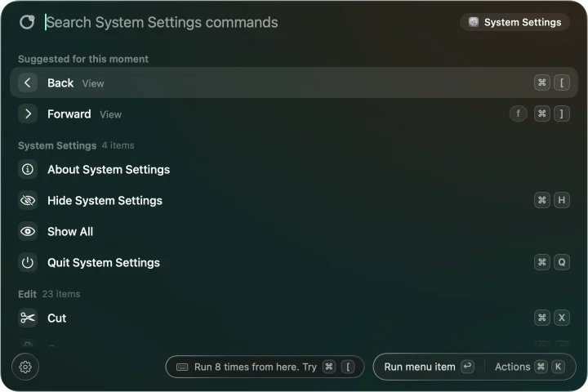
Task: Click the ] shortcut key badge on Forward
Action: (561, 114)
